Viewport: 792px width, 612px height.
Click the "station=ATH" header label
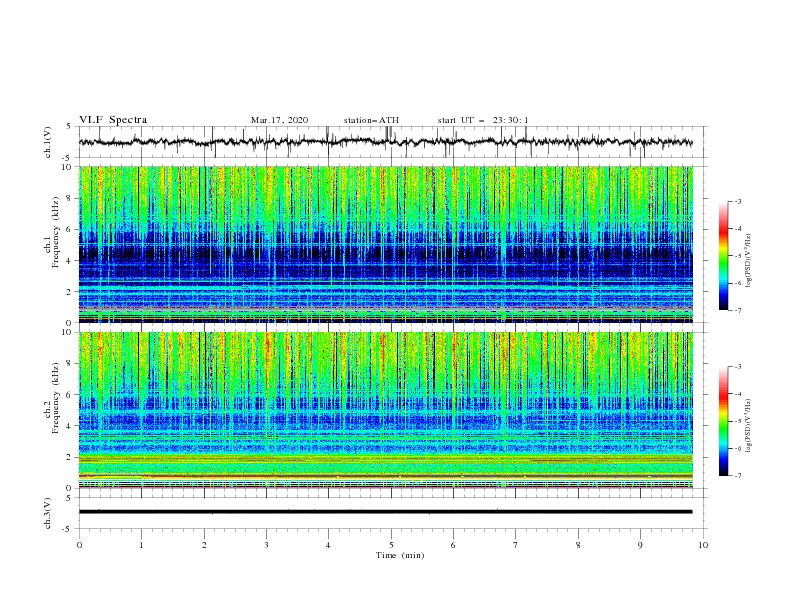371,120
